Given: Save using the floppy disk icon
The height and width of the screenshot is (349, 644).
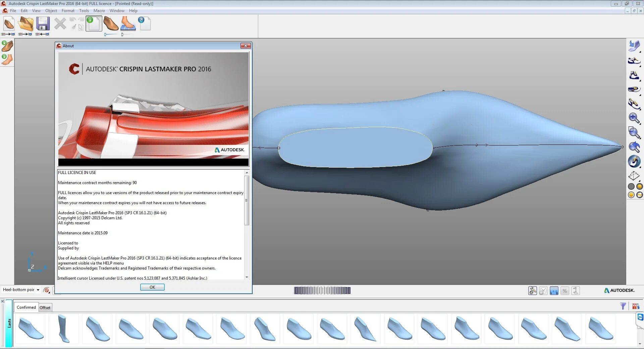Looking at the screenshot, I should point(43,24).
